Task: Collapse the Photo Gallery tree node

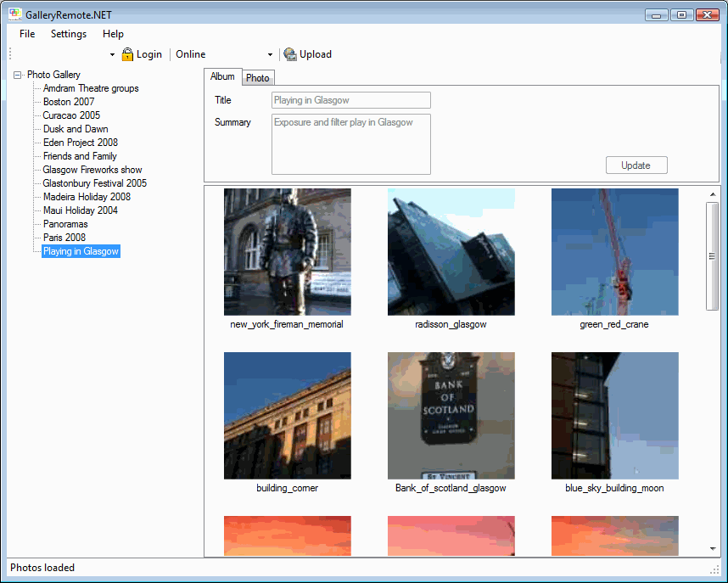Action: (18, 75)
